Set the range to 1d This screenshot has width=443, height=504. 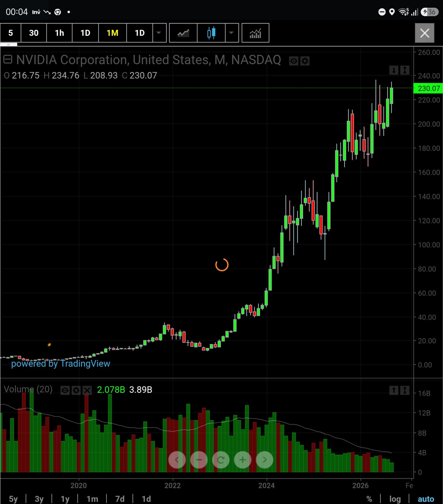[x=146, y=499]
